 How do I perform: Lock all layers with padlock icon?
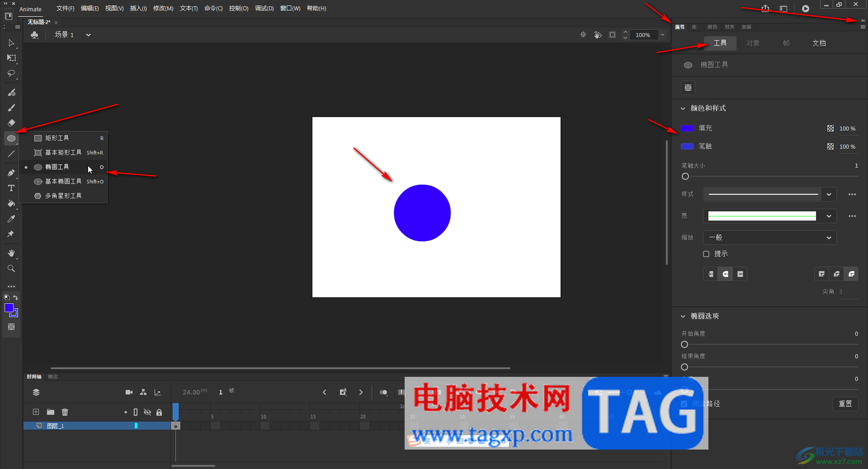coord(159,412)
